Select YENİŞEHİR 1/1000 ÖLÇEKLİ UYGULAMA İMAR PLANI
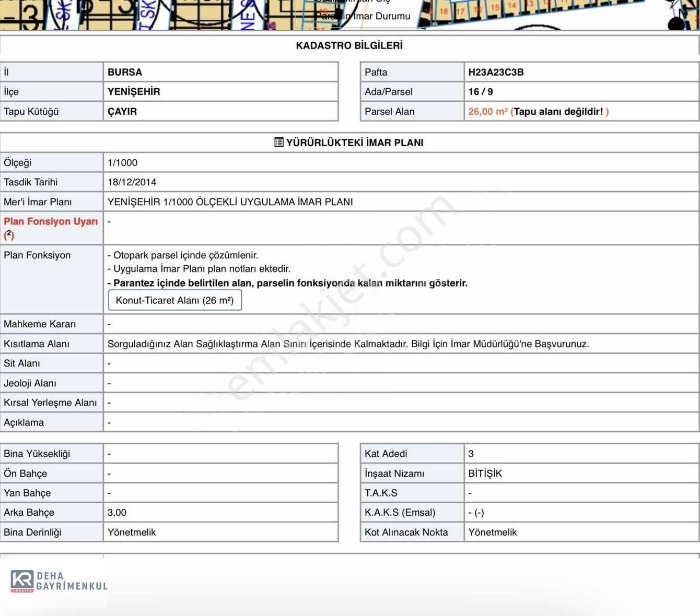This screenshot has height=616, width=700. (x=230, y=202)
